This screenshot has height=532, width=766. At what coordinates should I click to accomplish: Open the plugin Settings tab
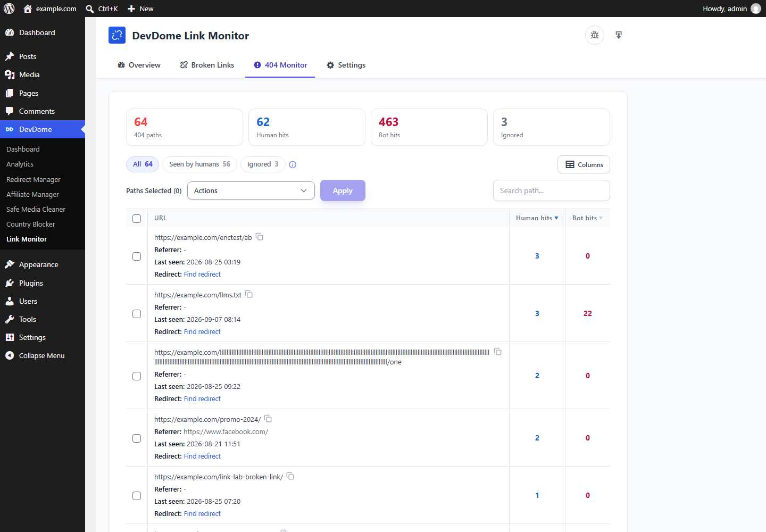(x=346, y=65)
